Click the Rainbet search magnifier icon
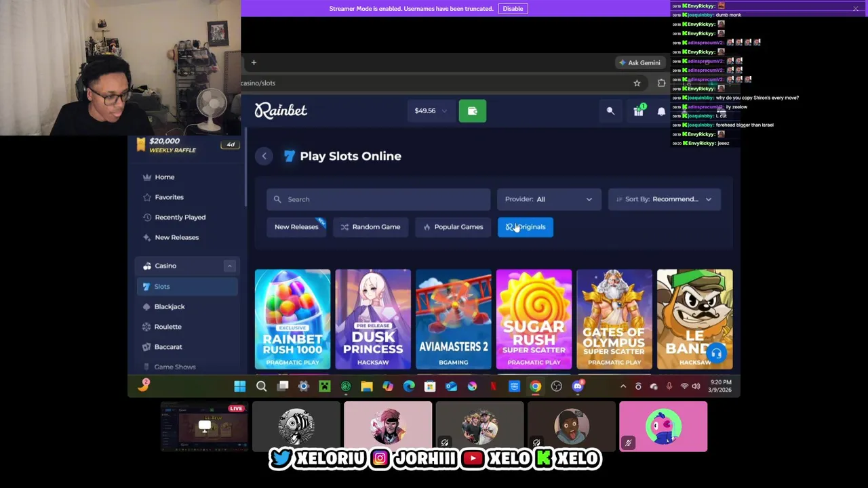Image resolution: width=868 pixels, height=488 pixels. tap(610, 111)
